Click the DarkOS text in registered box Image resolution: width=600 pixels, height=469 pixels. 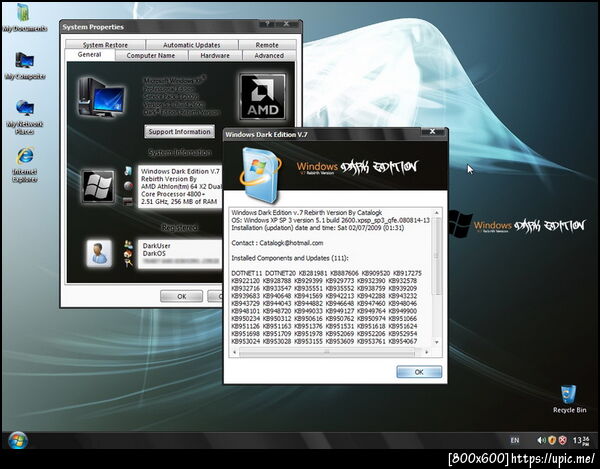point(154,253)
